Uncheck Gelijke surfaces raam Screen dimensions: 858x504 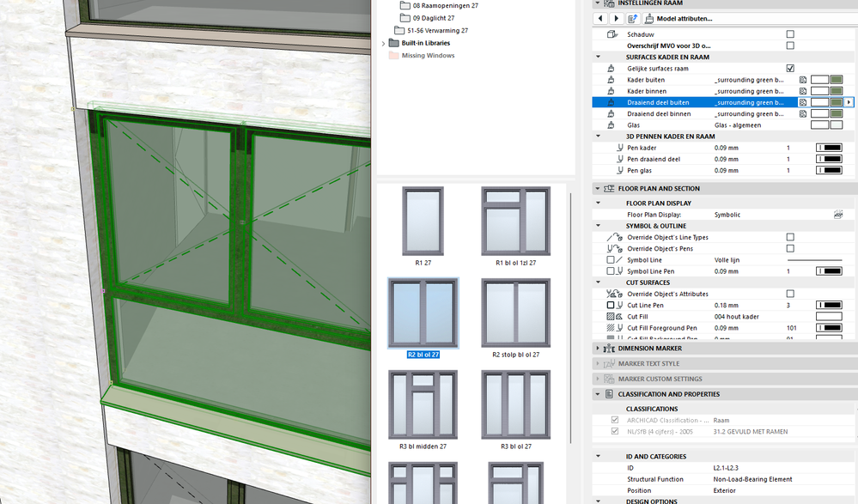(x=790, y=69)
